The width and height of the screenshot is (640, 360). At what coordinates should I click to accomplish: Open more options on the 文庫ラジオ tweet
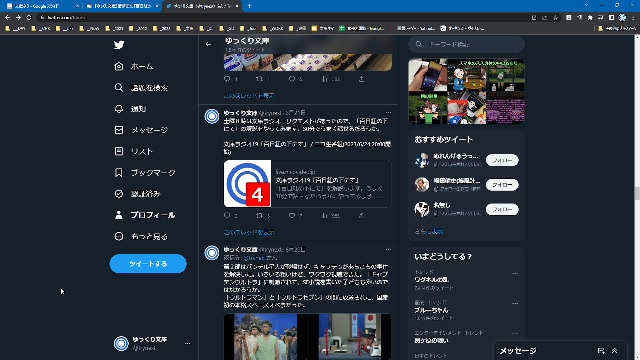point(388,112)
